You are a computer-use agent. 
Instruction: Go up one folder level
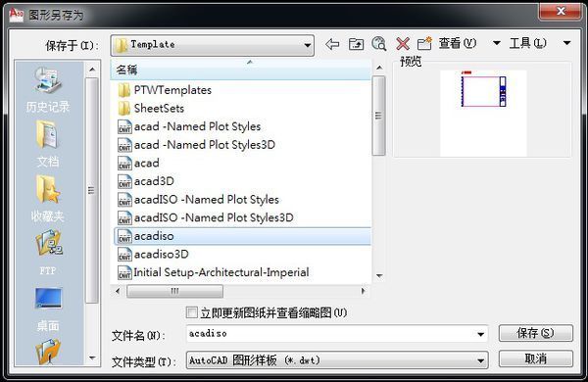click(356, 44)
